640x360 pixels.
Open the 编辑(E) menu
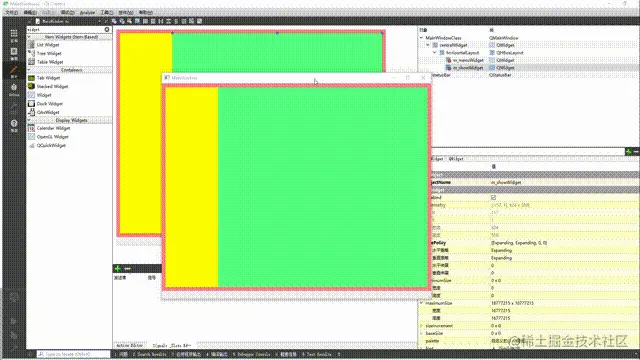(30, 13)
